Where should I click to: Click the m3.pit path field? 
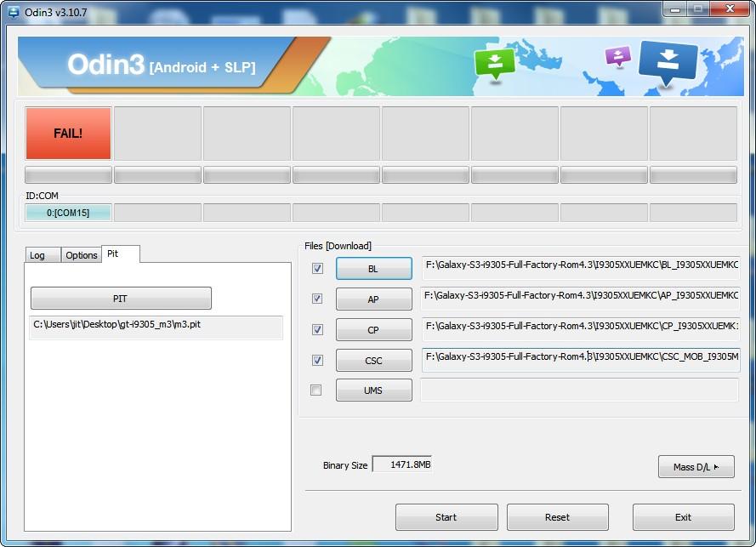click(x=156, y=328)
